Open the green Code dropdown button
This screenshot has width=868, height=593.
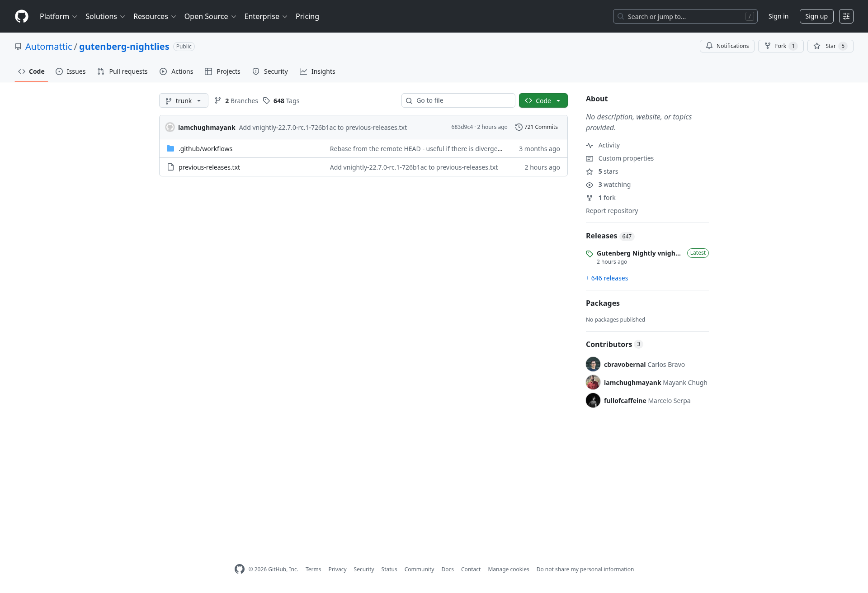543,100
